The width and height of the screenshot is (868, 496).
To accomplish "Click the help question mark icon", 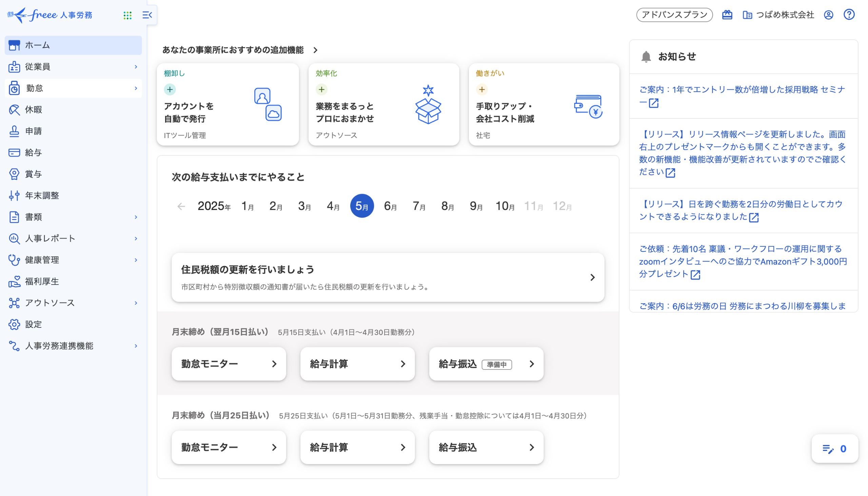I will (x=849, y=15).
